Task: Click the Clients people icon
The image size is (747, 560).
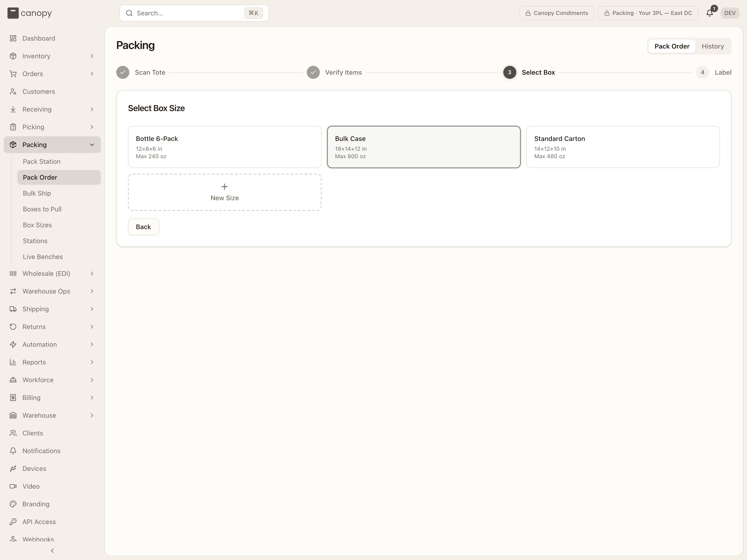Action: [x=13, y=433]
